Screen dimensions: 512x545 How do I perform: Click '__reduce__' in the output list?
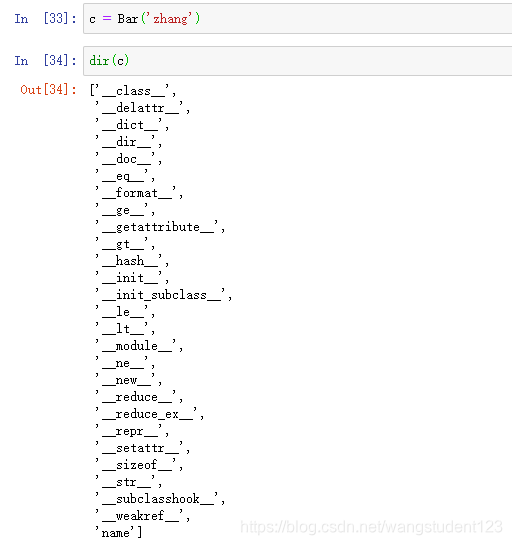136,397
